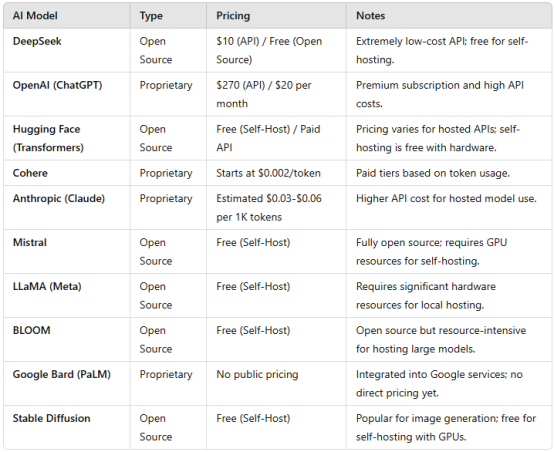This screenshot has height=452, width=554.
Task: Click the Google Bard (PaLM) cell
Action: pos(61,374)
